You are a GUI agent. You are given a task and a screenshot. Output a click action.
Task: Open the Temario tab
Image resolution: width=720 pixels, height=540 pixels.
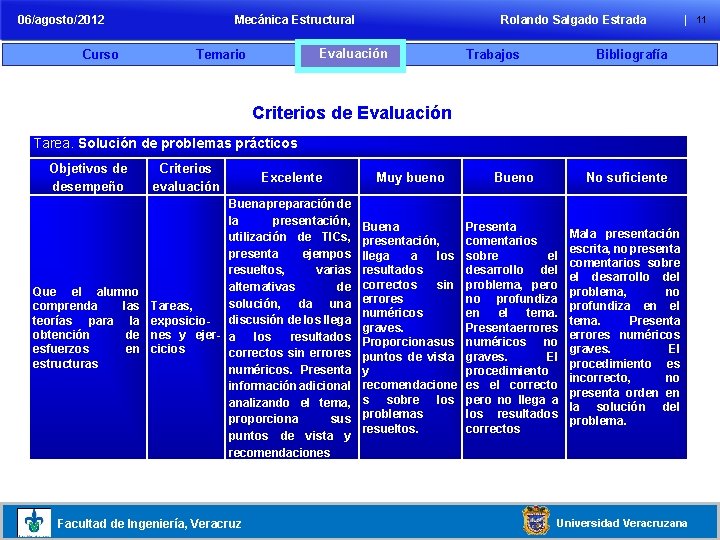pos(220,54)
